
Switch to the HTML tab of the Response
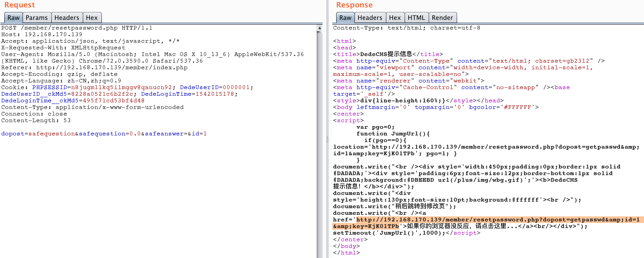[416, 18]
